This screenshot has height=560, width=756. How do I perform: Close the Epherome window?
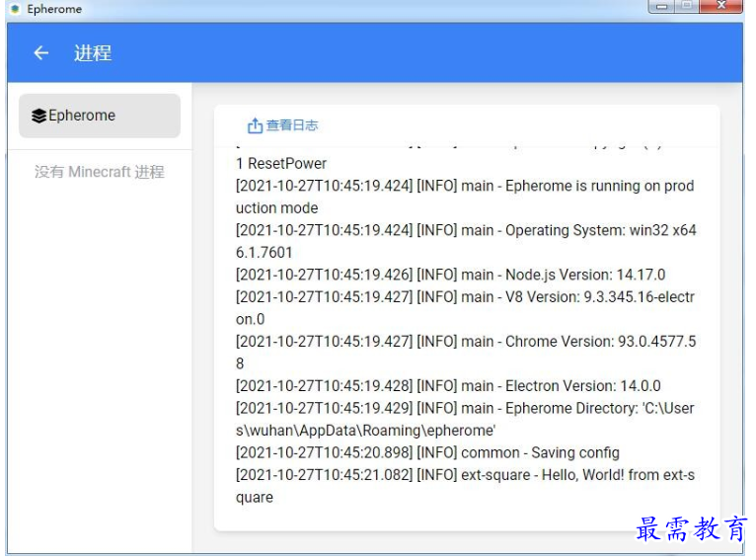point(720,6)
